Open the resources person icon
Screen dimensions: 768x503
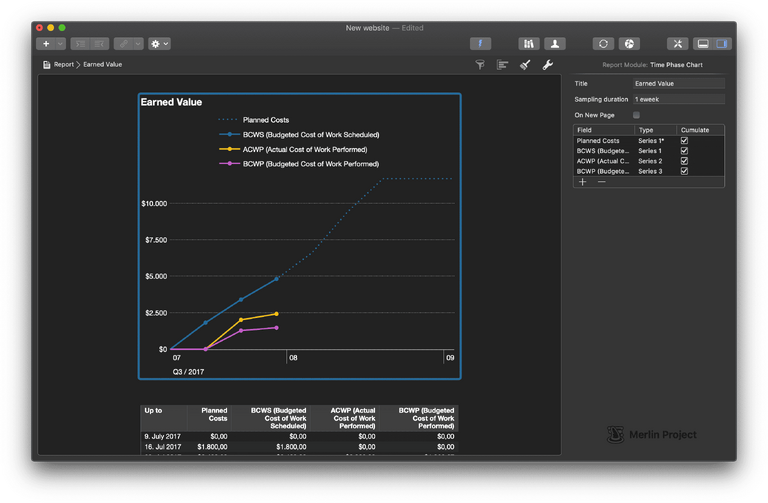tap(554, 44)
